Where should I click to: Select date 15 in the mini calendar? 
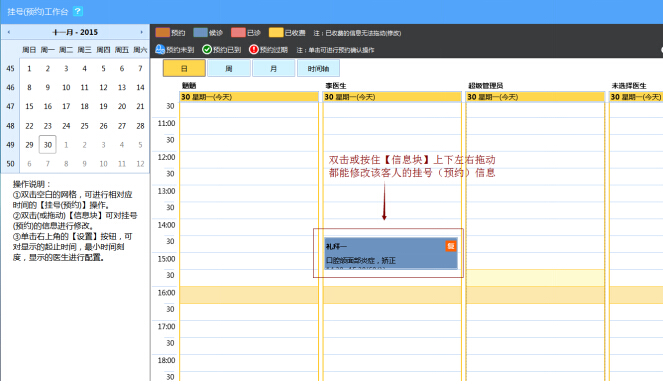click(x=29, y=106)
